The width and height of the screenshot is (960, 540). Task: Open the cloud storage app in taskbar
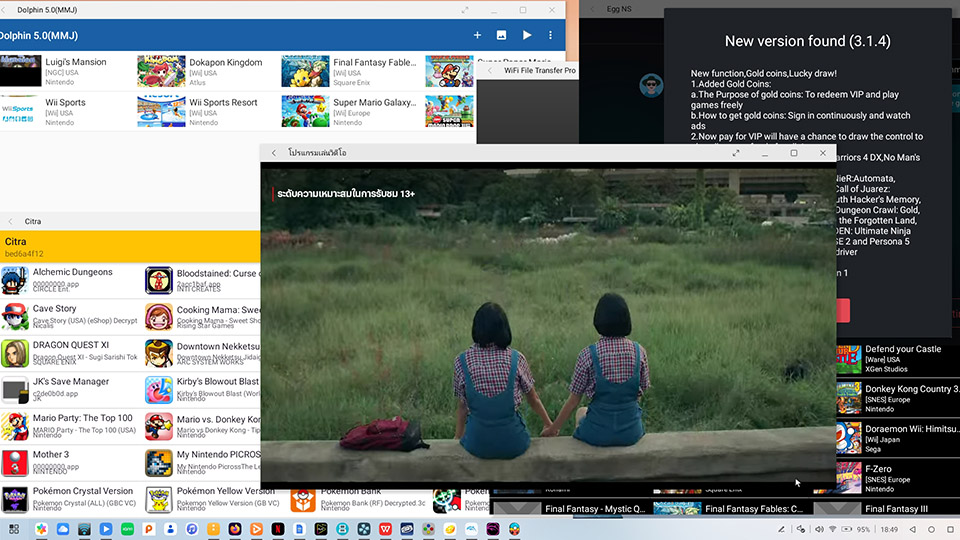pos(62,529)
